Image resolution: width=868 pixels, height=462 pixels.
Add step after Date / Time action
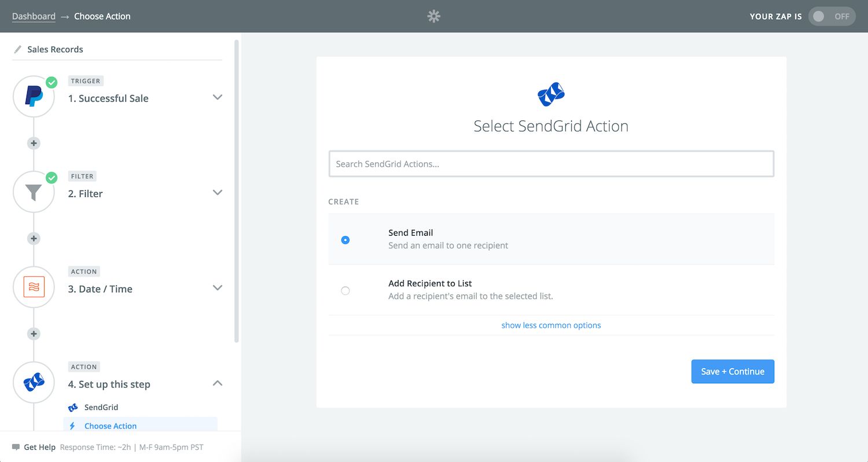34,333
